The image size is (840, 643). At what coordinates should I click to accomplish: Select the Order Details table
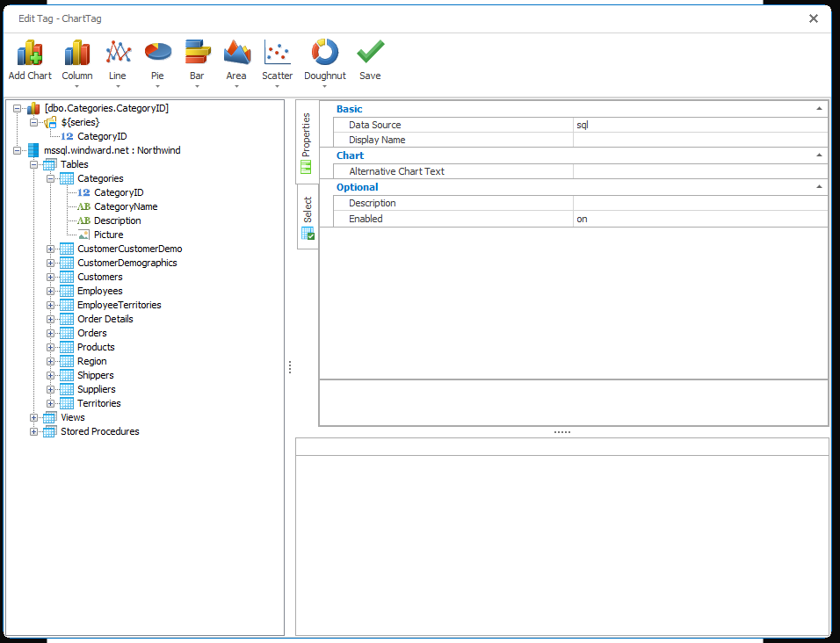tap(105, 319)
